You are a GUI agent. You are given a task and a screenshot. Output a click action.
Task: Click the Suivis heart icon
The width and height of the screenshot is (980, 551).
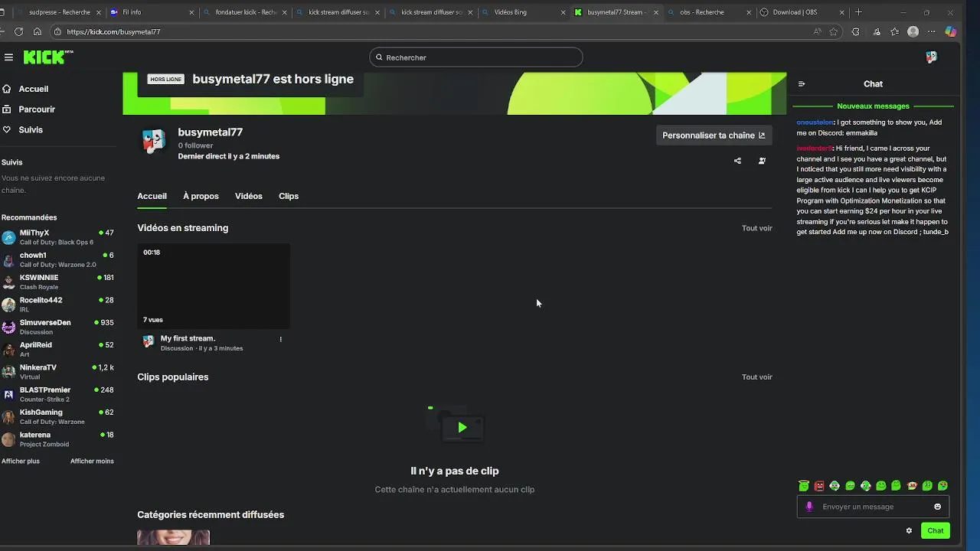(x=7, y=130)
